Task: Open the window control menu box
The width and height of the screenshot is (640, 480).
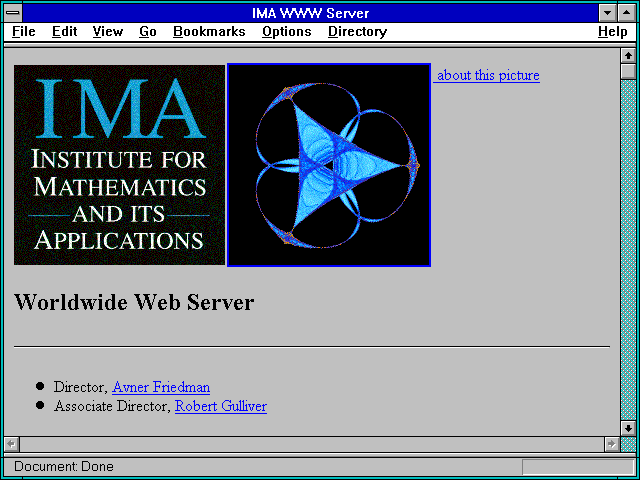Action: (13, 13)
